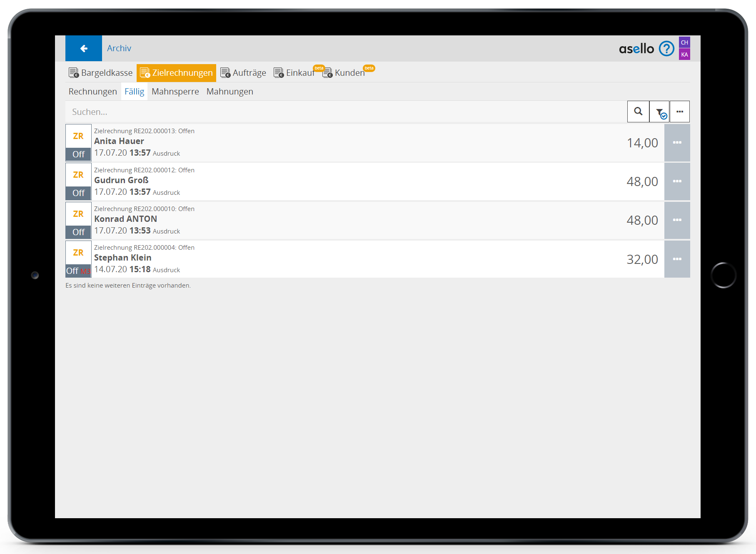
Task: Click the blue back arrow button
Action: tap(84, 49)
